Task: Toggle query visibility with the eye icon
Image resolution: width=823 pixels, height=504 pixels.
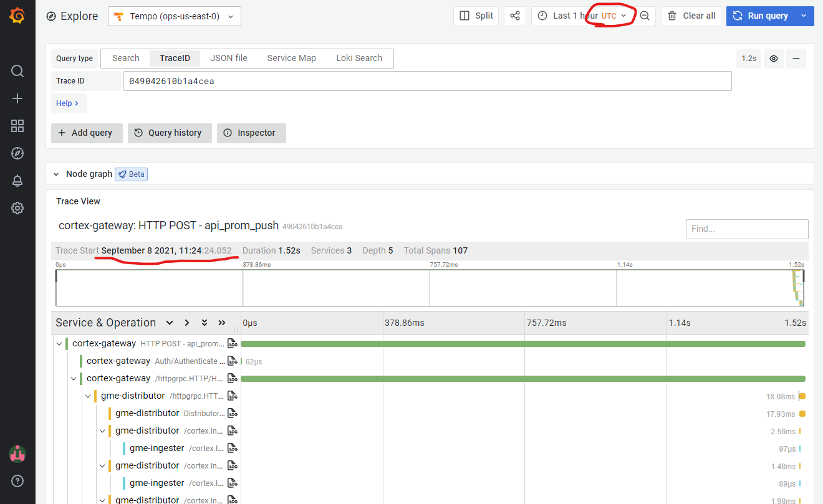Action: pyautogui.click(x=773, y=58)
